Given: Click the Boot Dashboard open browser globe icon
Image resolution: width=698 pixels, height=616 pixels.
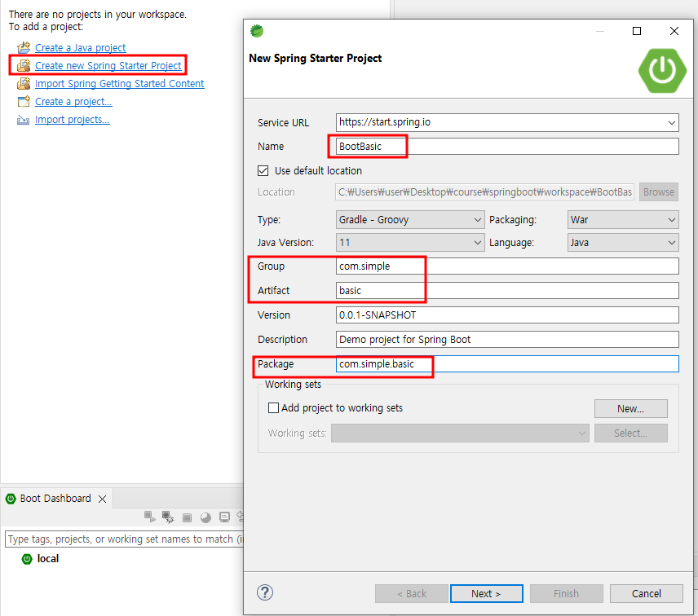Looking at the screenshot, I should [x=205, y=517].
